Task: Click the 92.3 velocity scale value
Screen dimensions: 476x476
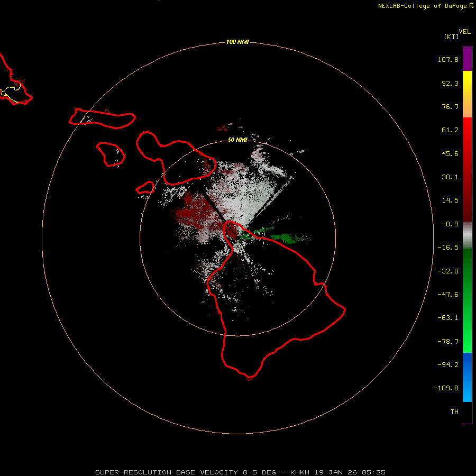Action: tap(450, 83)
